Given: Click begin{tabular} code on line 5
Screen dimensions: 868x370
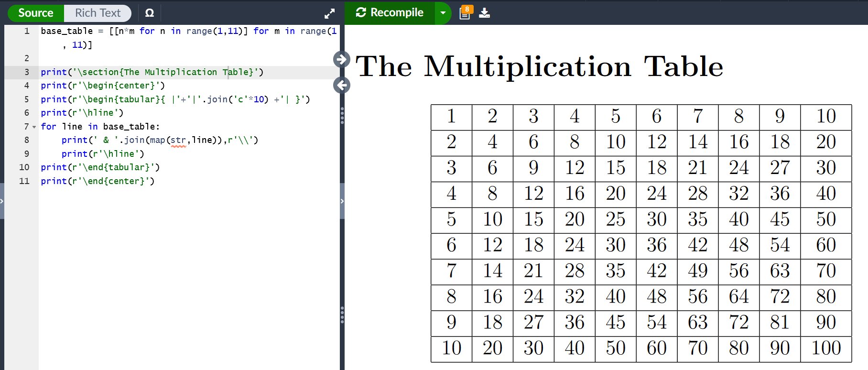Looking at the screenshot, I should click(175, 99).
